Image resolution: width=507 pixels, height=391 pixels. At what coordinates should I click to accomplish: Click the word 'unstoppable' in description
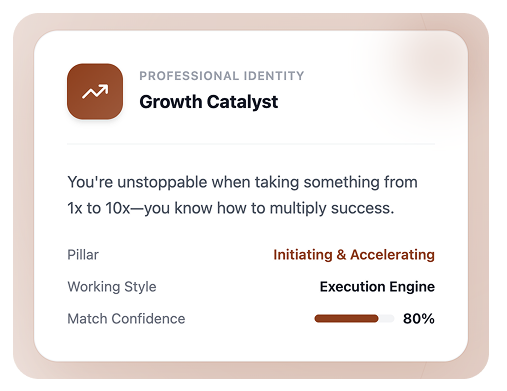coord(162,182)
